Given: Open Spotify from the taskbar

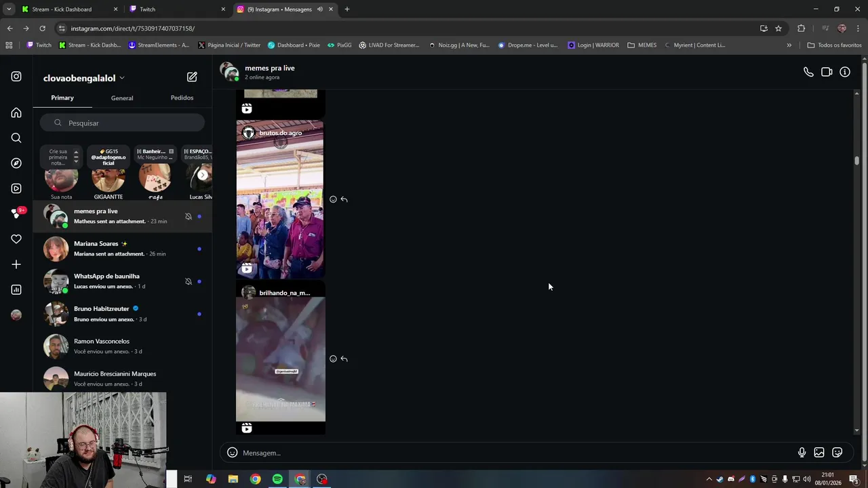Looking at the screenshot, I should pyautogui.click(x=277, y=479).
